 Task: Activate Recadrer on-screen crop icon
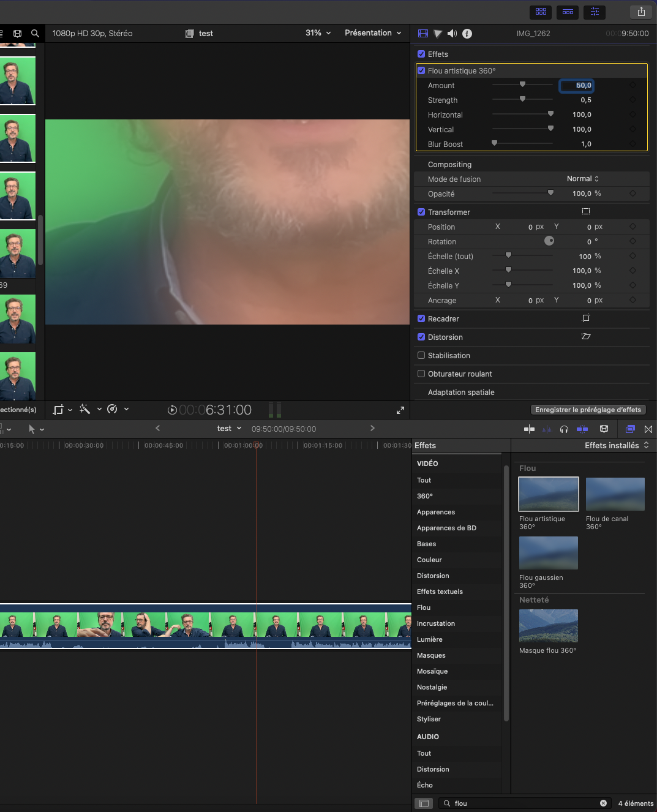coord(586,318)
